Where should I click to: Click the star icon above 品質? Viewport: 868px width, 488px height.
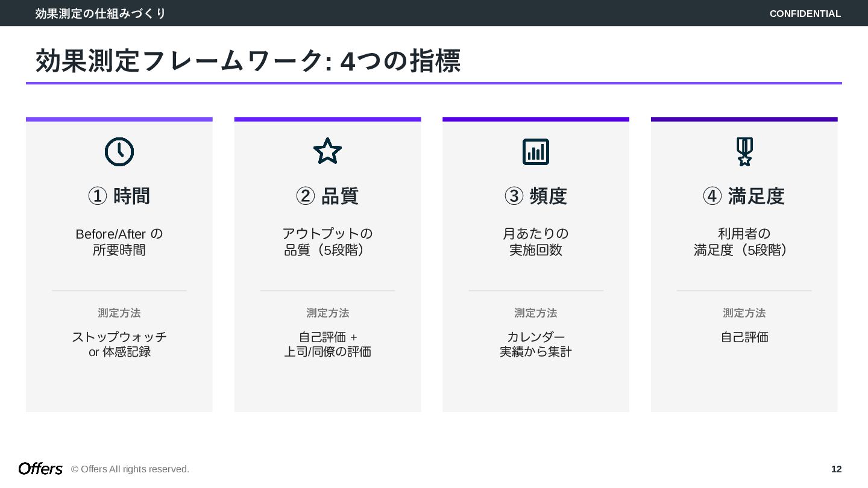pyautogui.click(x=327, y=151)
